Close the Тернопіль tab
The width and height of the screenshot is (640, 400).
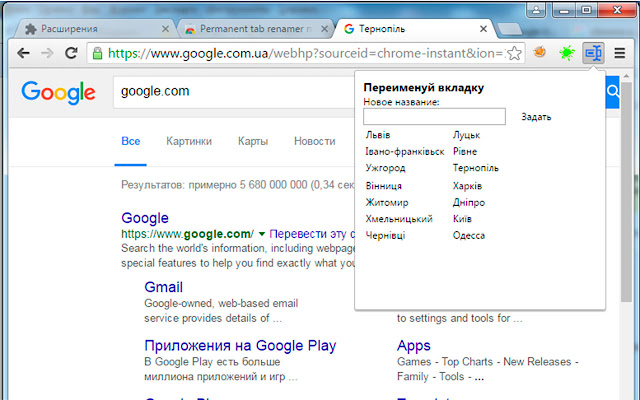click(x=483, y=29)
